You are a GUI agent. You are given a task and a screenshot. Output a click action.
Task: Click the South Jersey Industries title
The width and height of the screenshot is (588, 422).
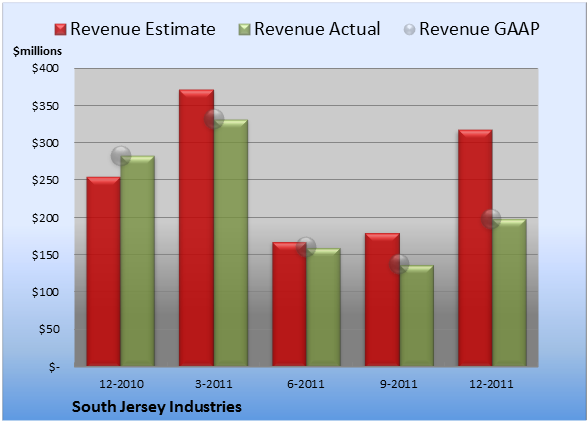pyautogui.click(x=157, y=407)
